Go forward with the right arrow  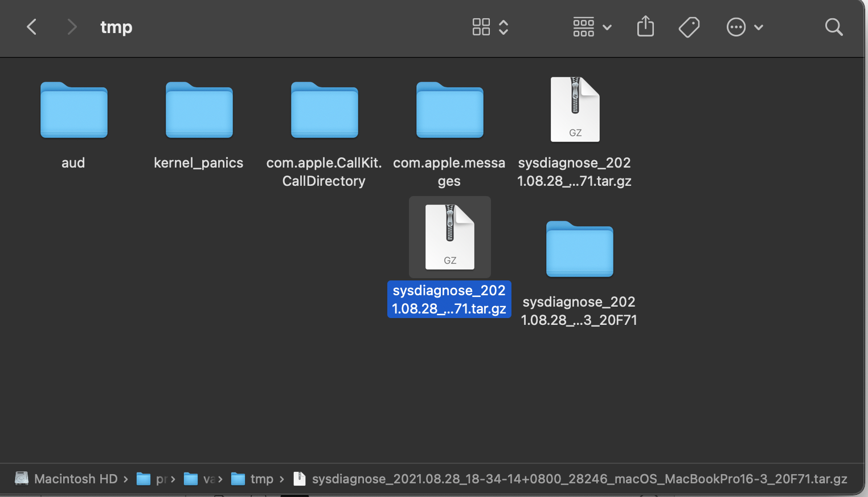click(72, 27)
